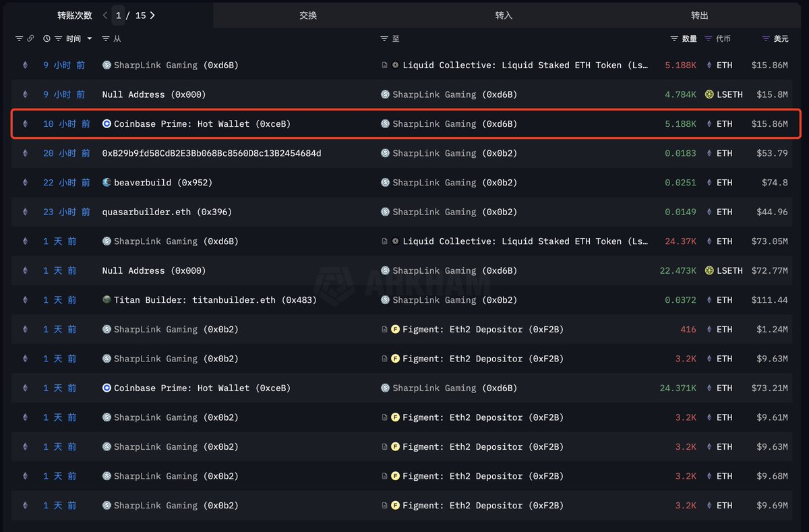Click the Ethereum chain icon in the 22 小时 前 row
Viewport: 809px width, 532px height.
26,183
